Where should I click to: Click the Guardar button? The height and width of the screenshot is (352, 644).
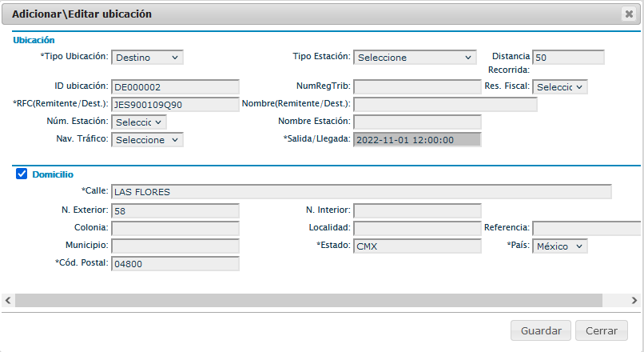541,330
